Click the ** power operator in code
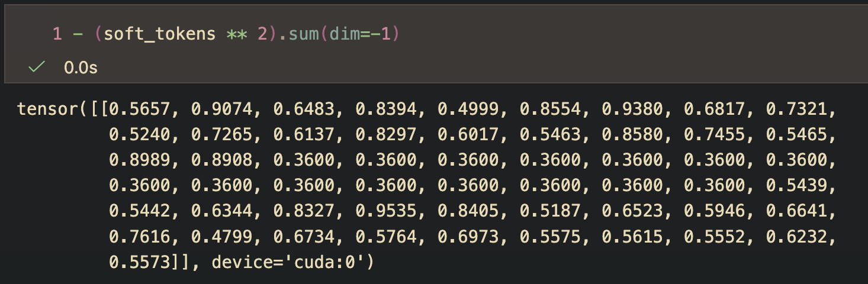 pyautogui.click(x=236, y=34)
